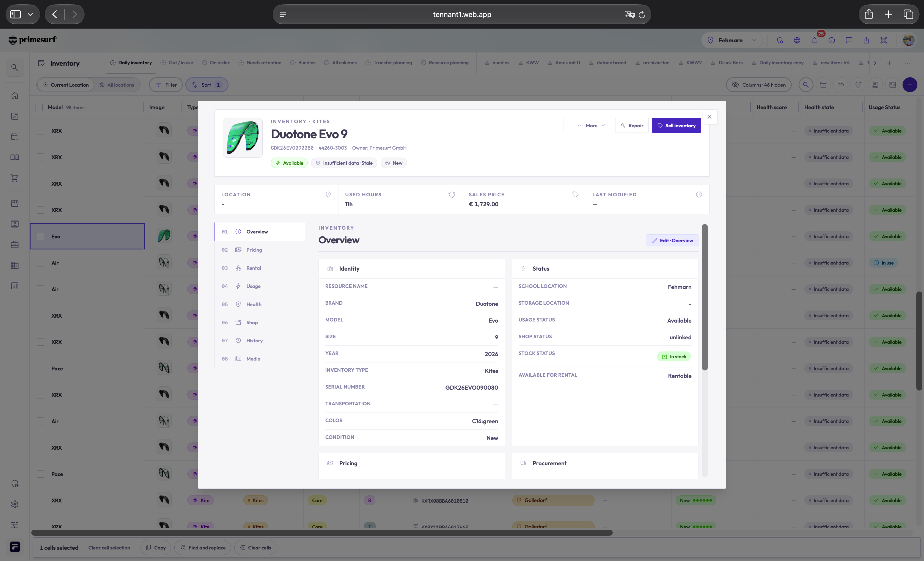This screenshot has height=561, width=924.
Task: Check the Evo row checkbox
Action: (x=40, y=236)
